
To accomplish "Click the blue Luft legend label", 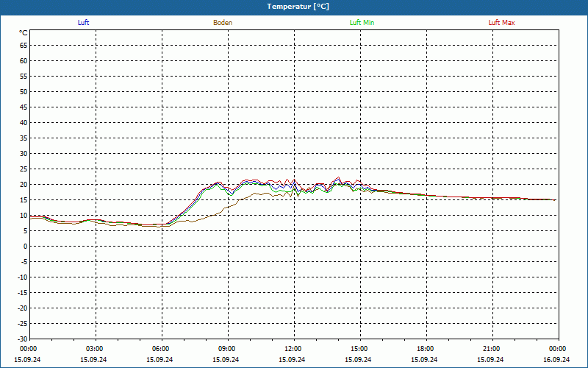I will tap(83, 23).
